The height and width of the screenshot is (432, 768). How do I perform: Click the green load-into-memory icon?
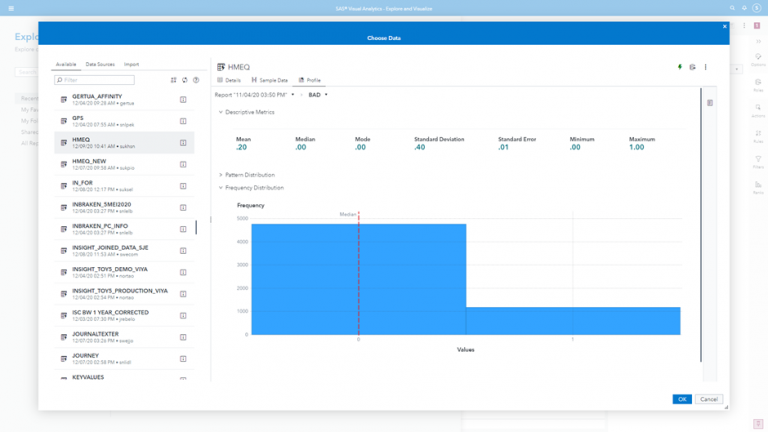pos(680,67)
